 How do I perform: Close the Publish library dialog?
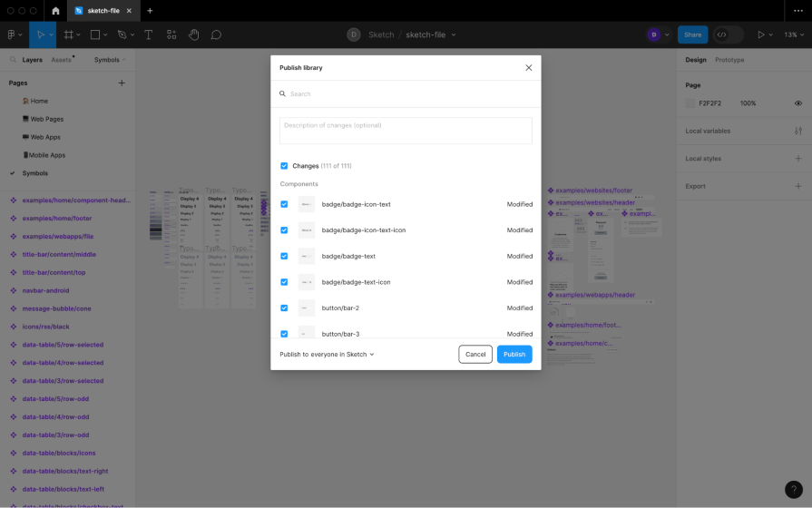coord(529,67)
